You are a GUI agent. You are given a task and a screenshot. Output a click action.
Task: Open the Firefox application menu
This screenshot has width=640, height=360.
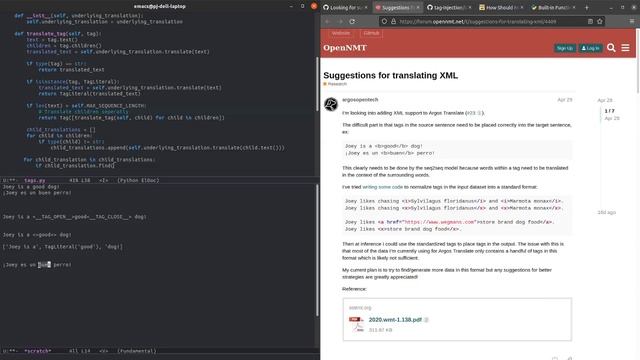coord(632,21)
